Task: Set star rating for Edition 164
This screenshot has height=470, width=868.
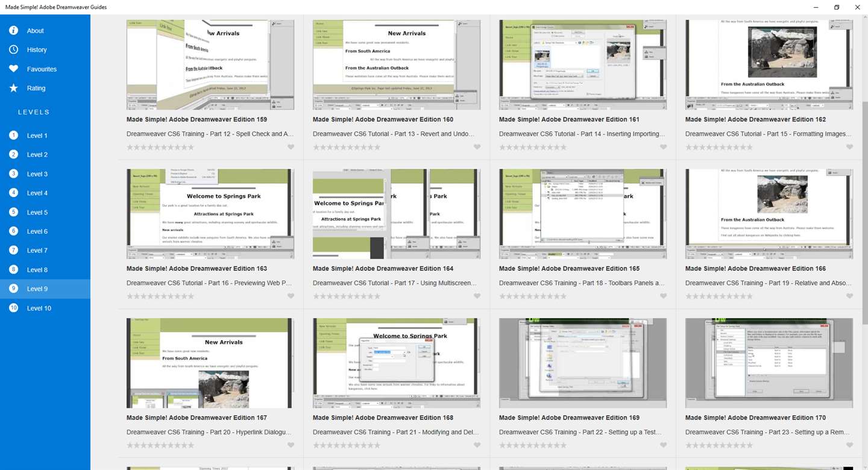Action: click(347, 296)
